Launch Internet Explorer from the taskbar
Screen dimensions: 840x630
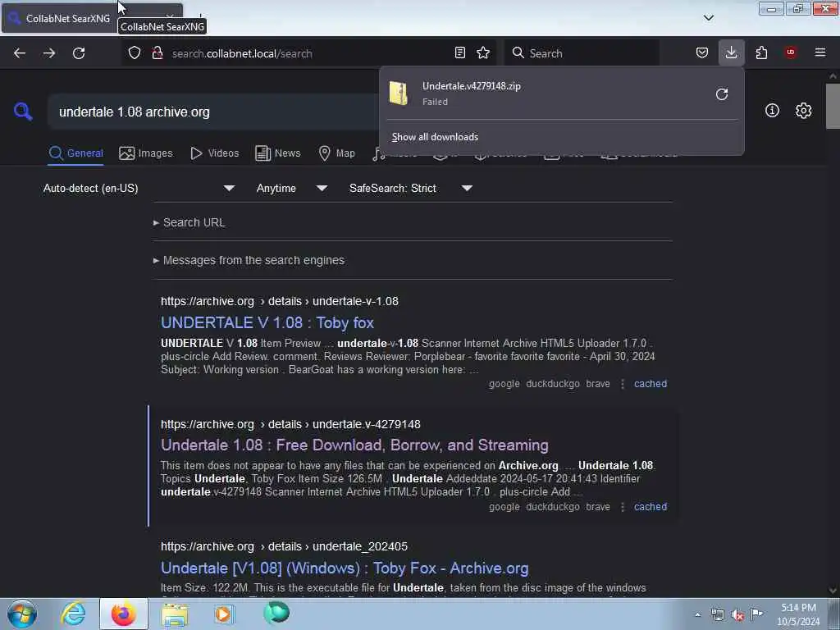click(x=73, y=614)
